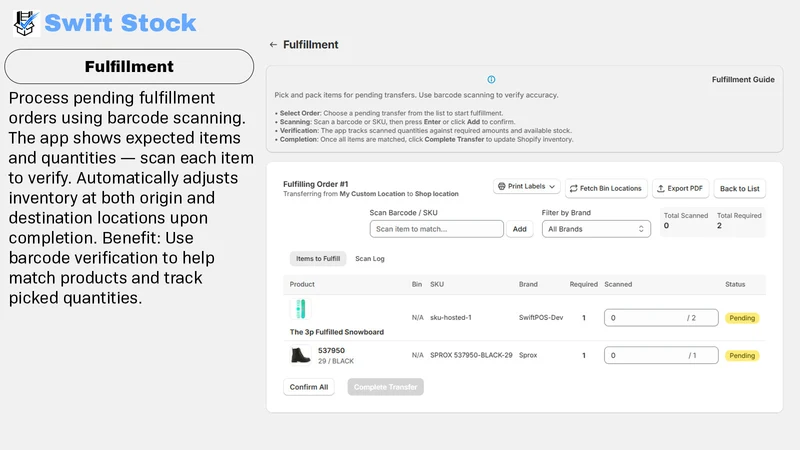
Task: Select 'The 3p Fulfilled Snowboard' product name
Action: click(x=337, y=332)
